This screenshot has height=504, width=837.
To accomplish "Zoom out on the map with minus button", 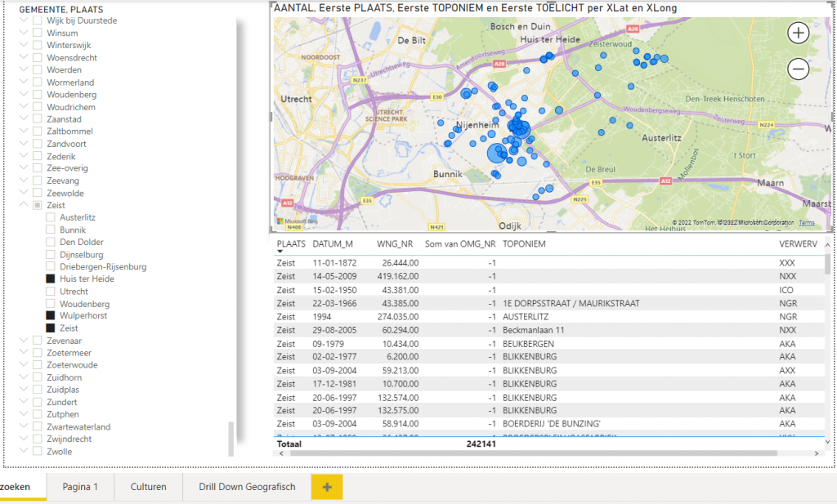I will point(798,69).
